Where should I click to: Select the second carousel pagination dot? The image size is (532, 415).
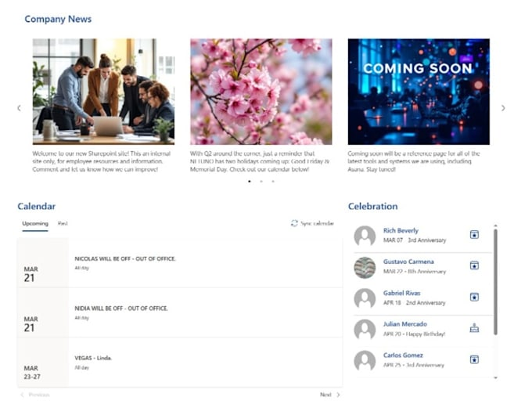pyautogui.click(x=261, y=182)
